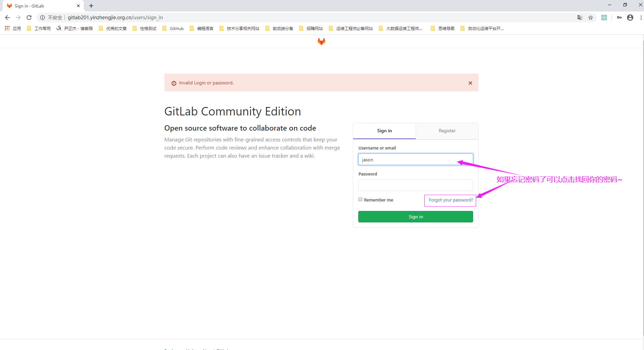Minimize the browser window
This screenshot has width=644, height=350.
click(x=609, y=5)
